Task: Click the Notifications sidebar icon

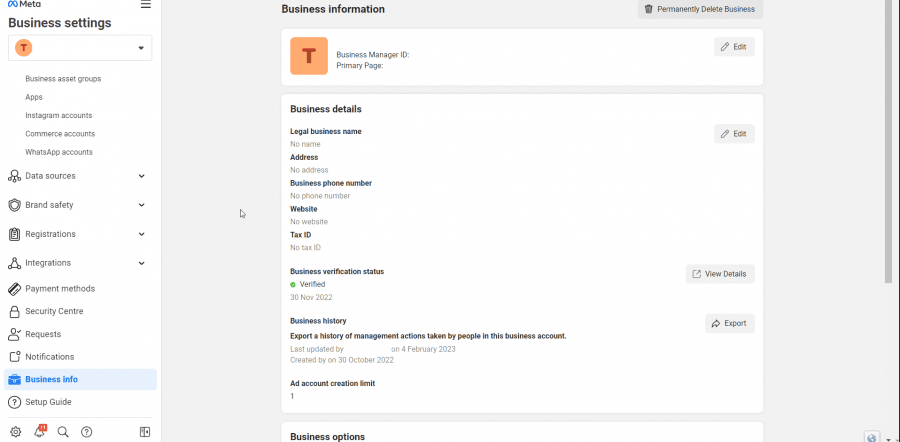Action: pyautogui.click(x=14, y=356)
